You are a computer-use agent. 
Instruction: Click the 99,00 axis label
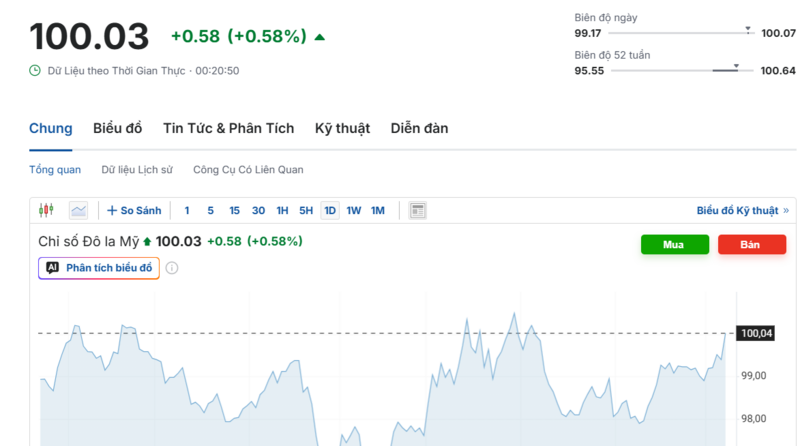(754, 376)
